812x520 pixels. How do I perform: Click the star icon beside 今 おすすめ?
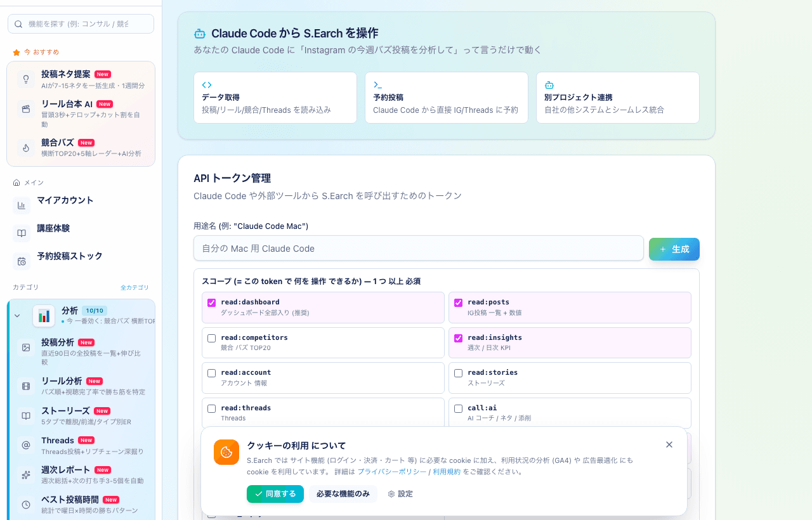[x=16, y=52]
